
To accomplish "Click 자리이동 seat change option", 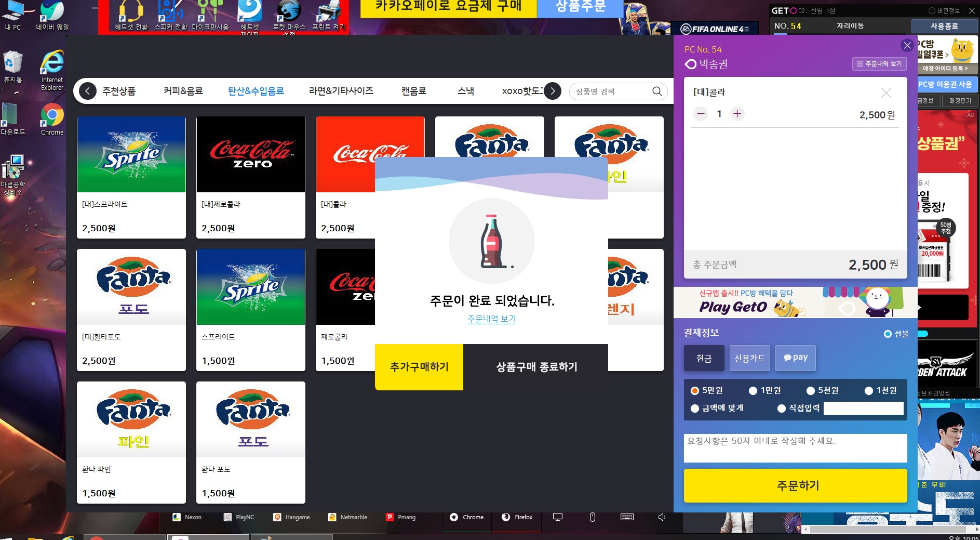I will [x=850, y=25].
